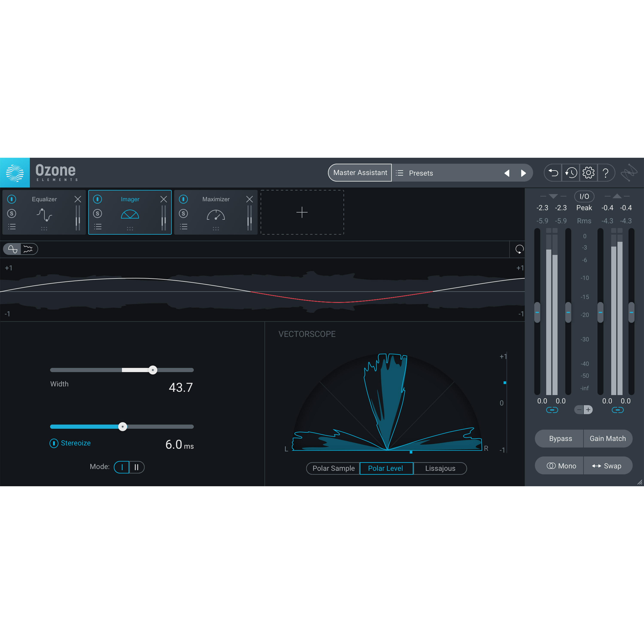Click the Master Assistant button

(360, 173)
